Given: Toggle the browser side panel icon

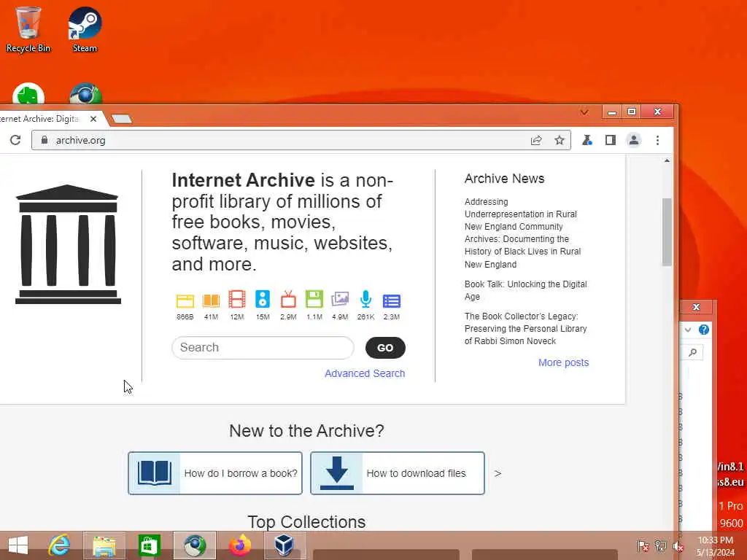Looking at the screenshot, I should coord(611,140).
